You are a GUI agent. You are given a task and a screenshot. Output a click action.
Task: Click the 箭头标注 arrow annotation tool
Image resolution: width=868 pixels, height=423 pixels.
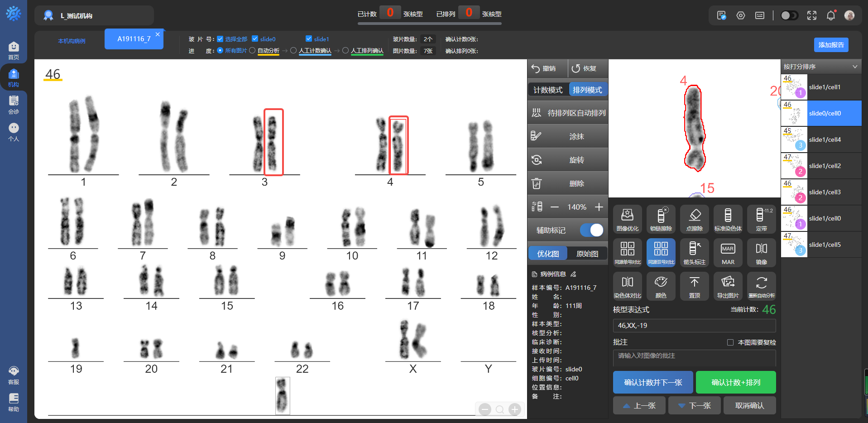694,252
